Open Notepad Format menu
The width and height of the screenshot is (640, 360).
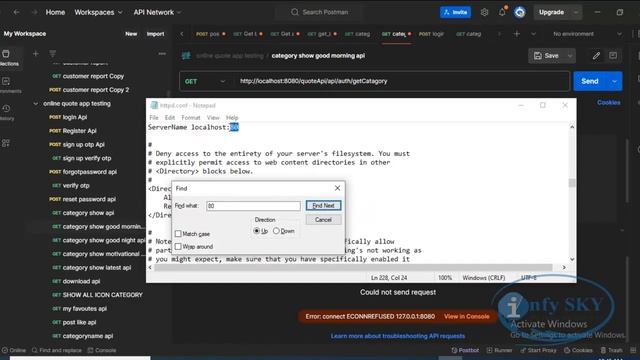[191, 118]
